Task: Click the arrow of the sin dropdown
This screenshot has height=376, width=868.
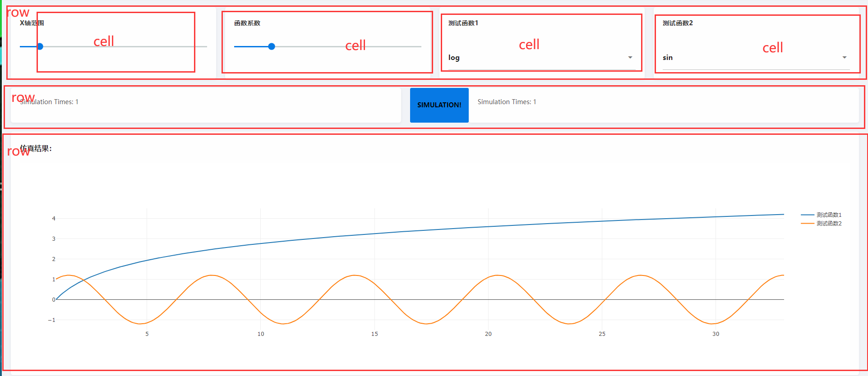Action: [x=845, y=58]
